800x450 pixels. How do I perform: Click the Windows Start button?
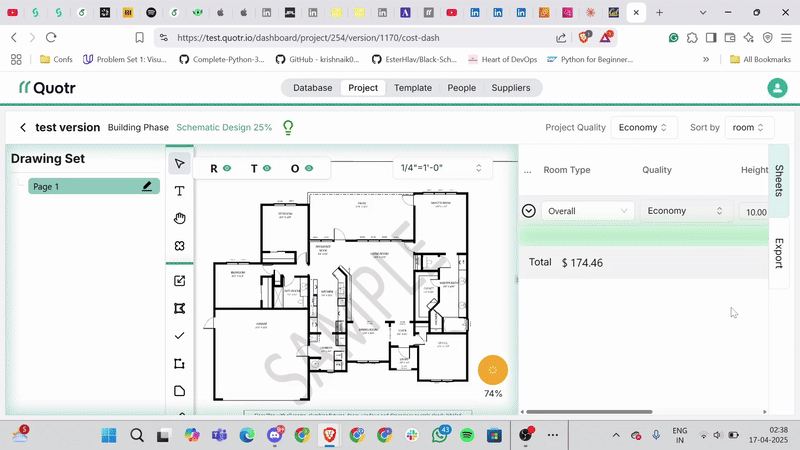pyautogui.click(x=109, y=435)
